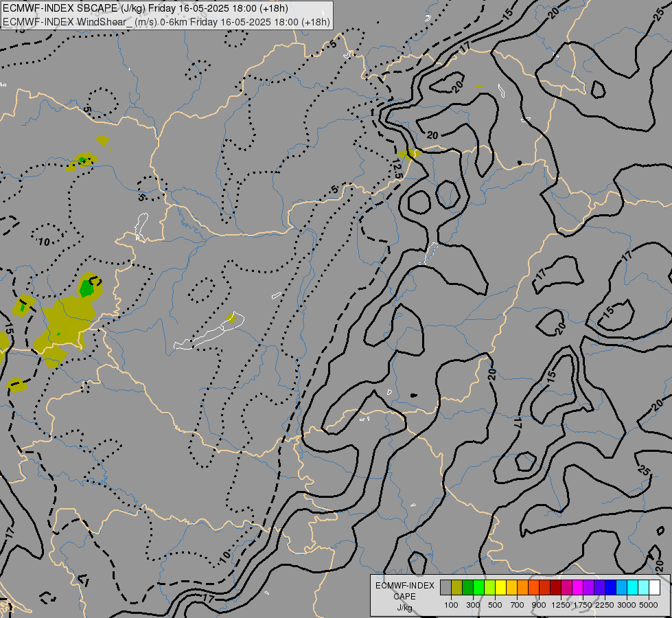Pick the purple swatch right of 1750
The image size is (672, 618).
tap(588, 587)
